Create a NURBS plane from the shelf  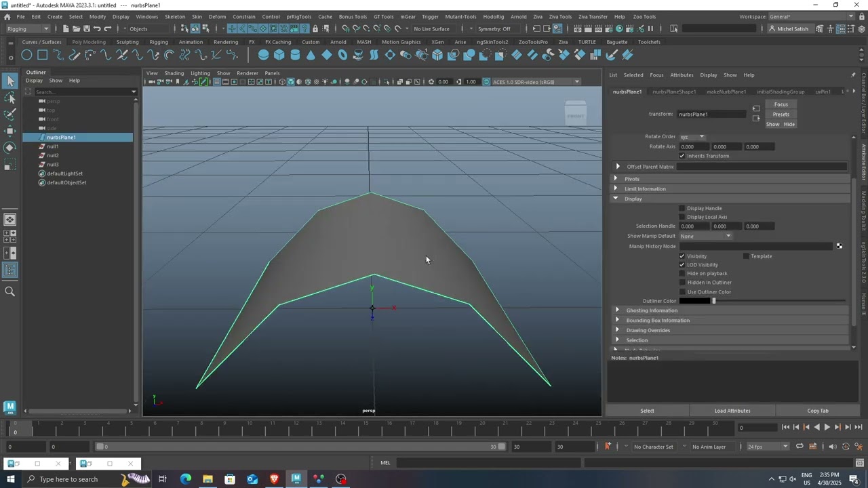[327, 55]
